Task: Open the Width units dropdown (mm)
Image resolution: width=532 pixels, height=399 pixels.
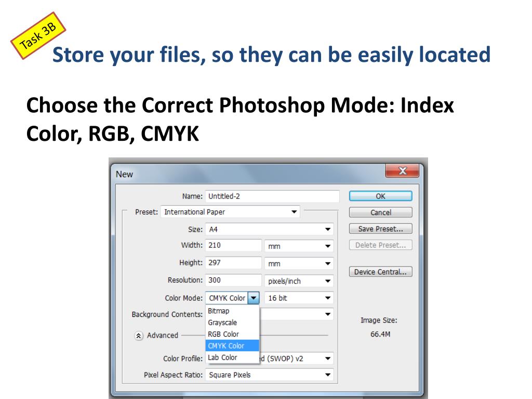Action: [299, 246]
